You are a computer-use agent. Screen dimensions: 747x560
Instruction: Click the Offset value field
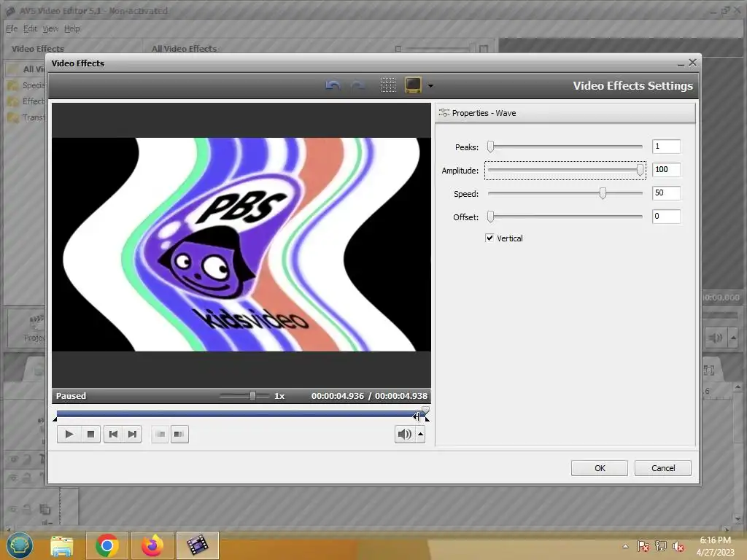666,216
